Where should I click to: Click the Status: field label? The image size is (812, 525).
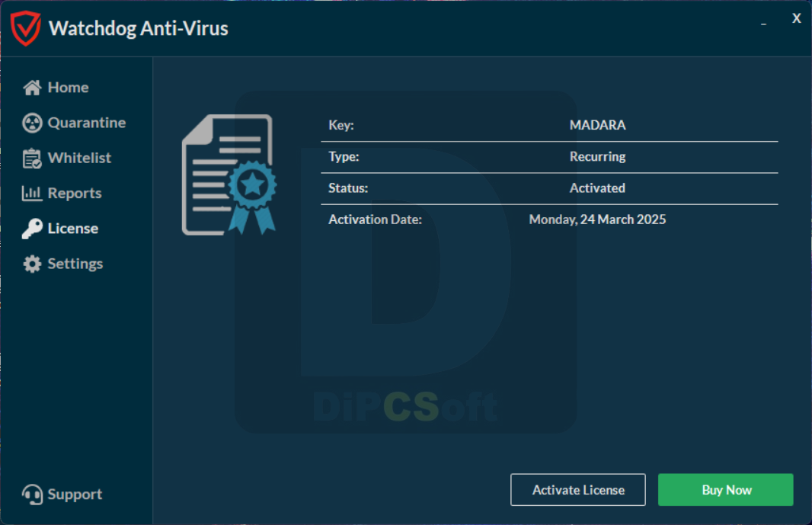pos(348,188)
